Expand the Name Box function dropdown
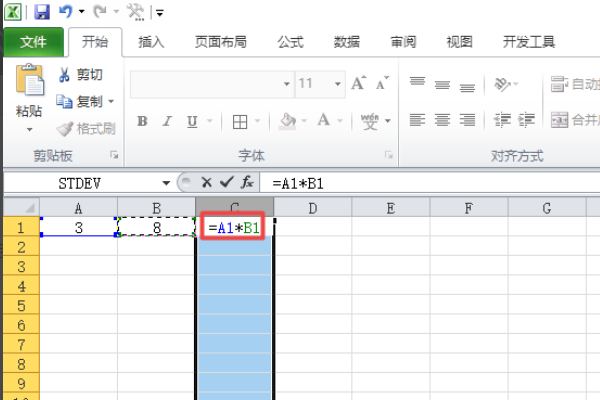 click(x=166, y=183)
